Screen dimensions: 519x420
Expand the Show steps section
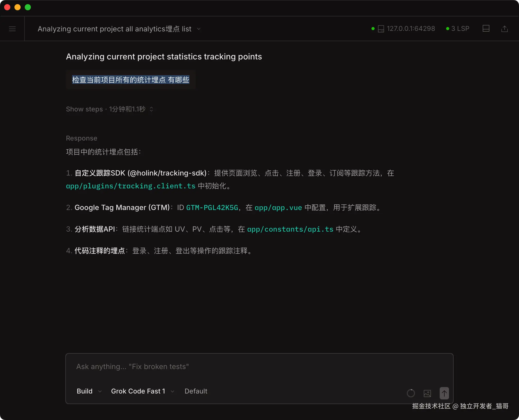tap(84, 109)
